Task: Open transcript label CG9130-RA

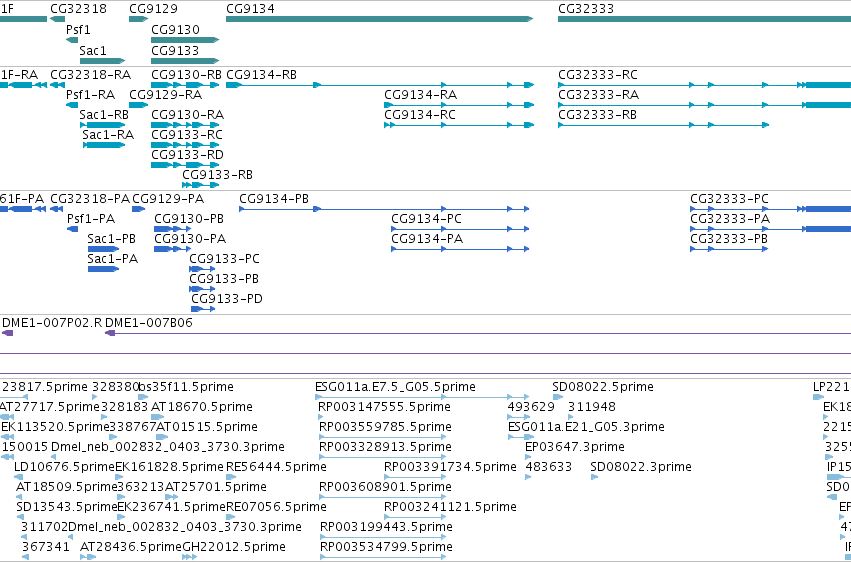Action: (187, 115)
